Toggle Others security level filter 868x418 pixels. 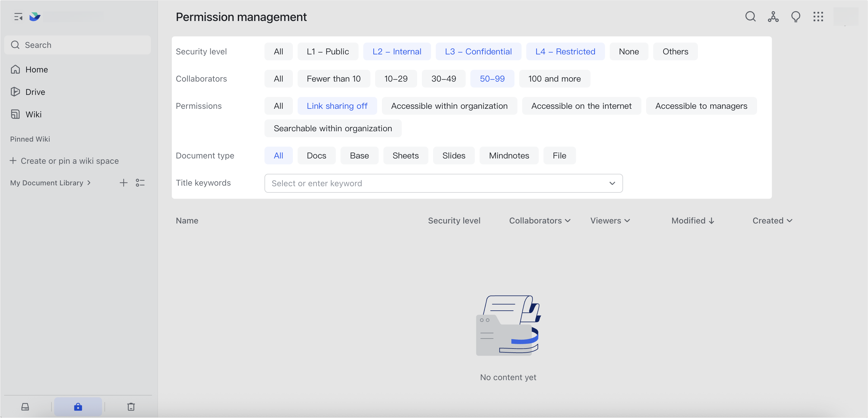point(675,51)
